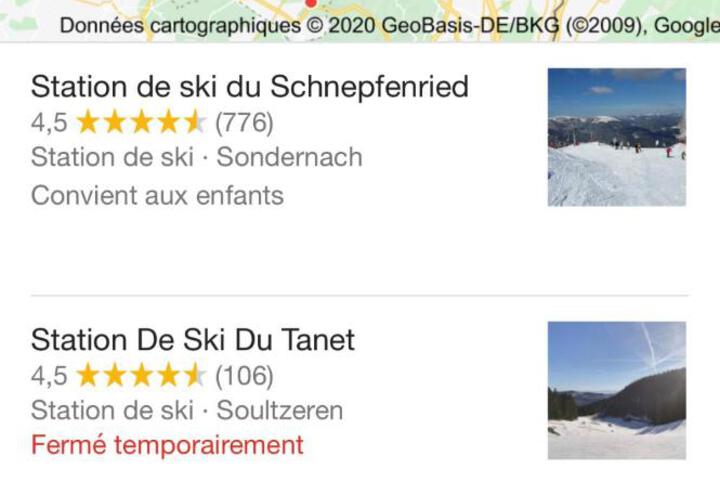The height and width of the screenshot is (480, 720).
Task: Click the yellow rating stars for Tanet
Action: tap(141, 375)
